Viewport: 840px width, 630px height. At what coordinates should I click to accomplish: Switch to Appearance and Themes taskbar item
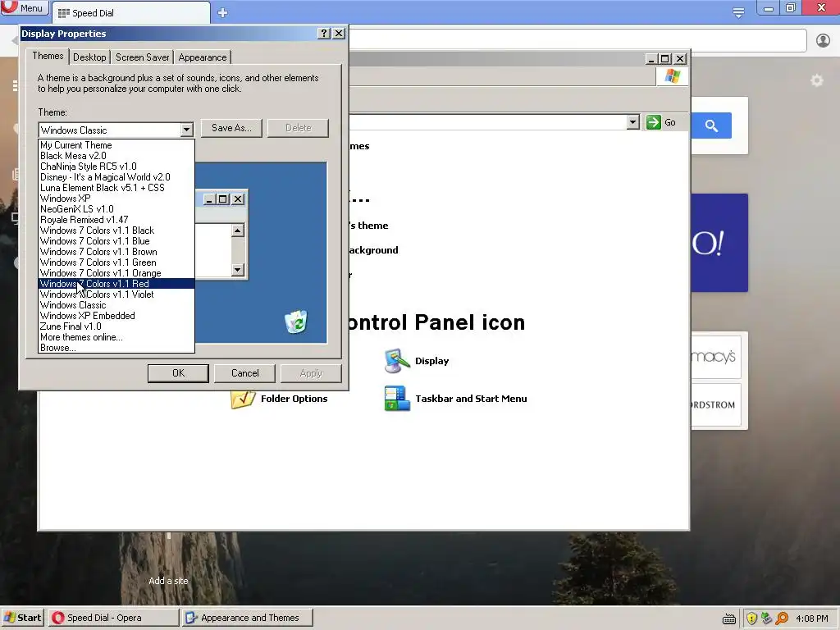click(247, 618)
